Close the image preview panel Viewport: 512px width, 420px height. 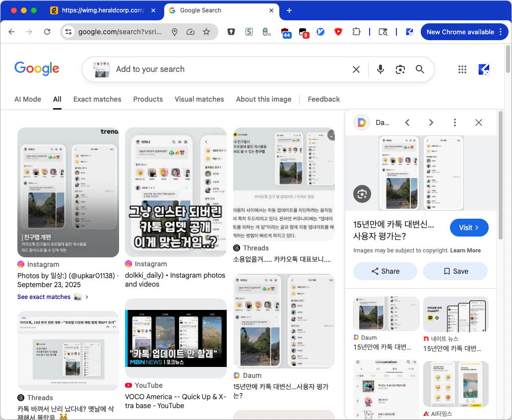coord(479,122)
